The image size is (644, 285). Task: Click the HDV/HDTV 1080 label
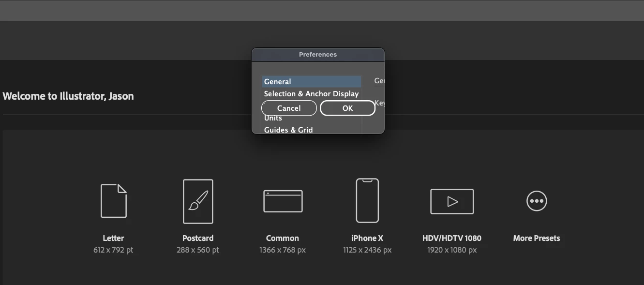[452, 238]
